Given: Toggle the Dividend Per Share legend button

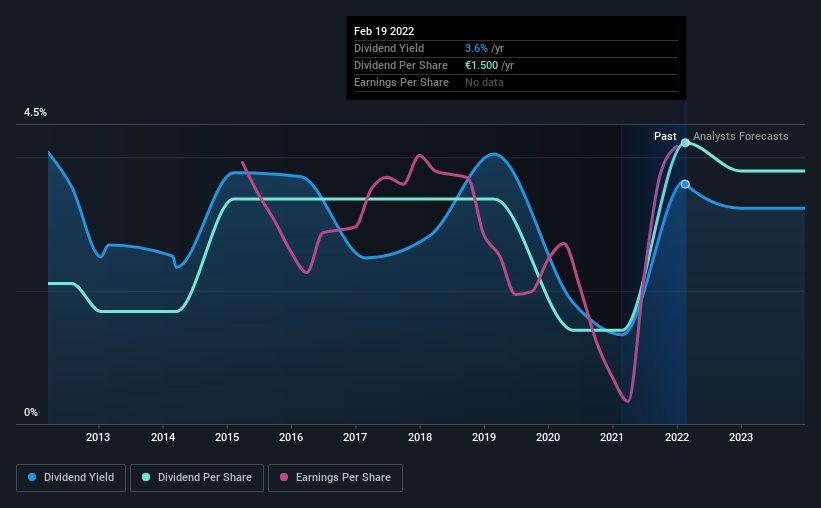Looking at the screenshot, I should [x=197, y=478].
